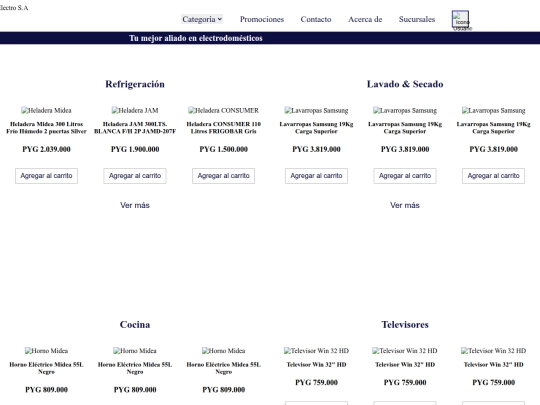540x405 pixels.
Task: Open the Heladera Midea product image
Action: point(46,111)
